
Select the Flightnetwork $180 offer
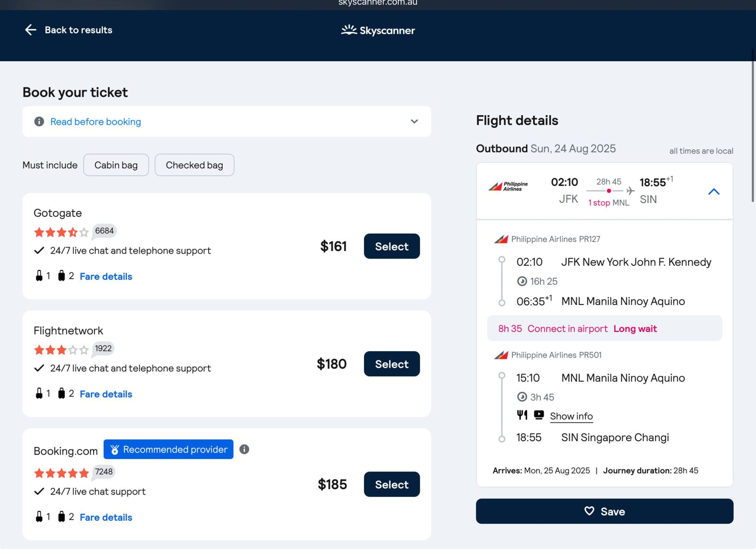tap(392, 364)
